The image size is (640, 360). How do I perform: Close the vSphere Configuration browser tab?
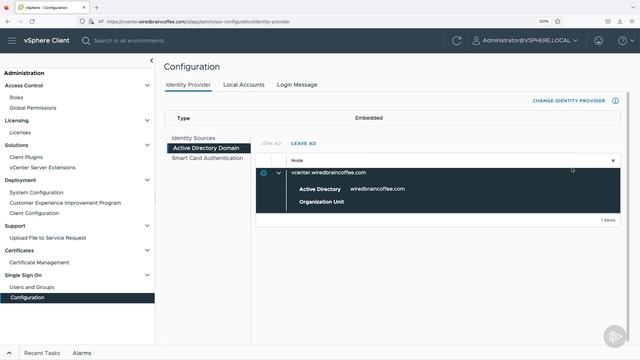coord(84,7)
